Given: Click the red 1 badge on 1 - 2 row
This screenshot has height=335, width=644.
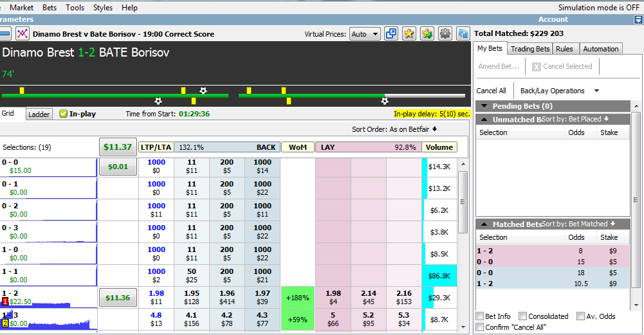Looking at the screenshot, I should 5,302.
